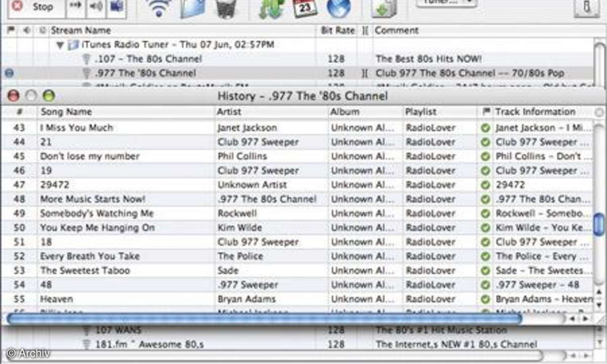This screenshot has width=607, height=364.
Task: Click the blue globe toolbar icon
Action: (338, 8)
